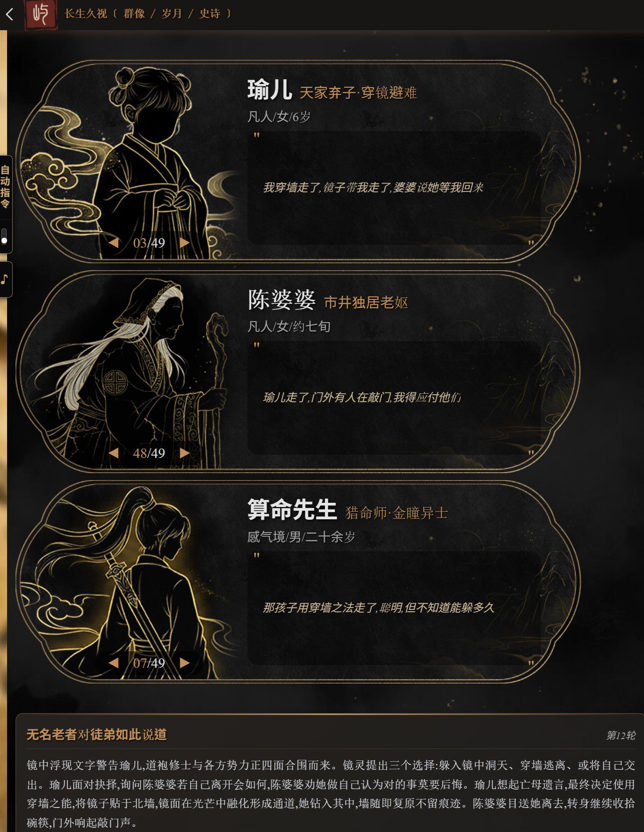Image resolution: width=644 pixels, height=832 pixels.
Task: Show next portrait for 瑜儿
Action: coord(184,243)
